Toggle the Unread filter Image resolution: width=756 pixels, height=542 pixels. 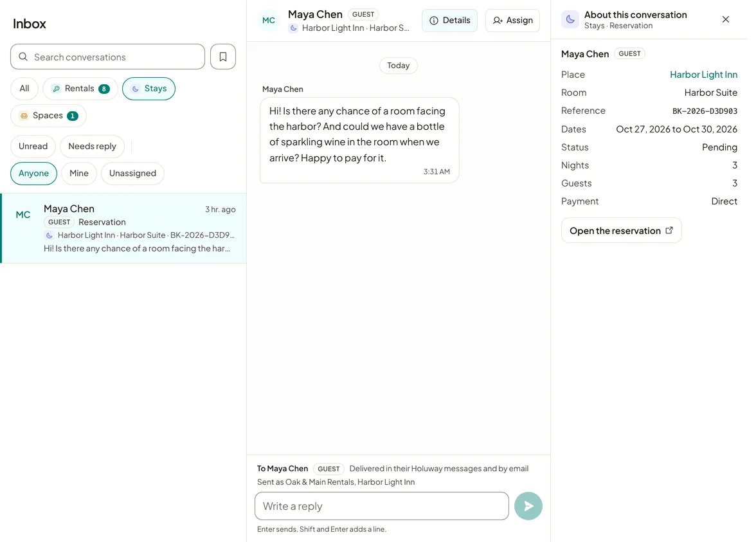[x=33, y=146]
